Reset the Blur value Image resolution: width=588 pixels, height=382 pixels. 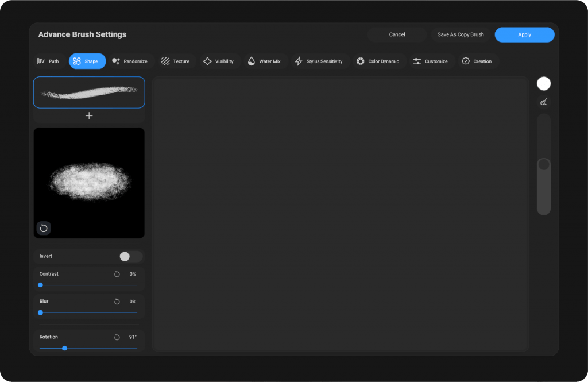pos(117,302)
